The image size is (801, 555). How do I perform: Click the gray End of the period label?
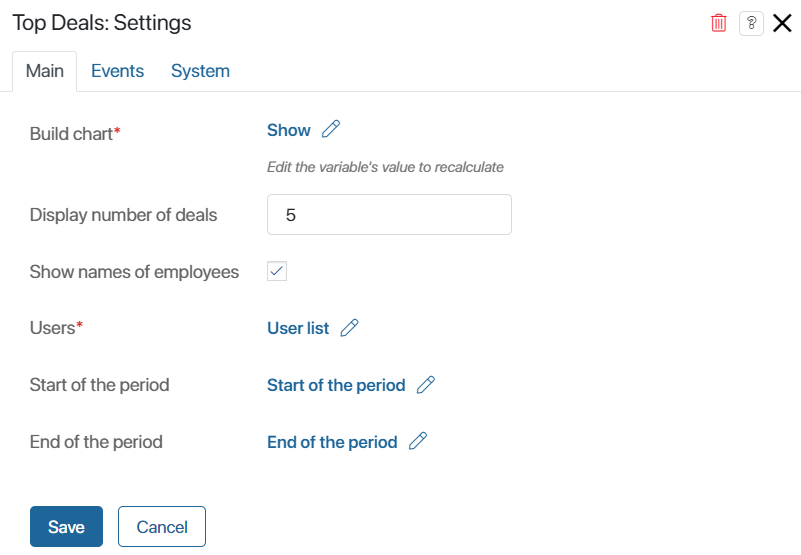click(96, 442)
